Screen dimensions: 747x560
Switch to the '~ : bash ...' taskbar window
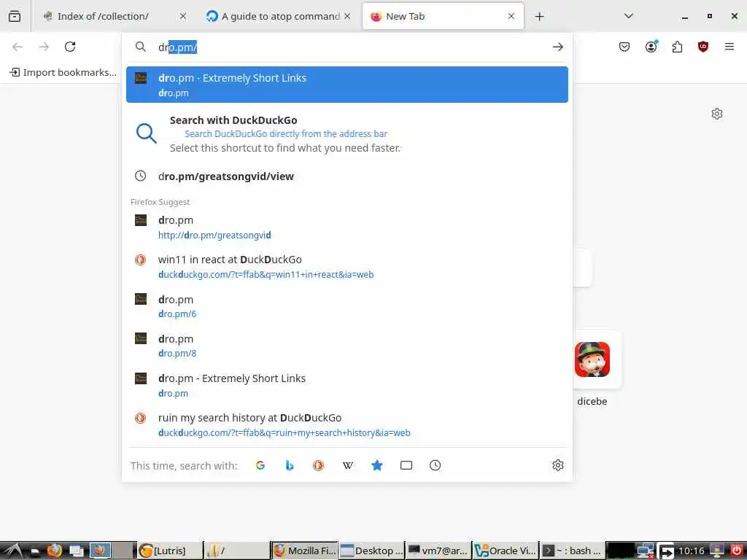tap(573, 551)
